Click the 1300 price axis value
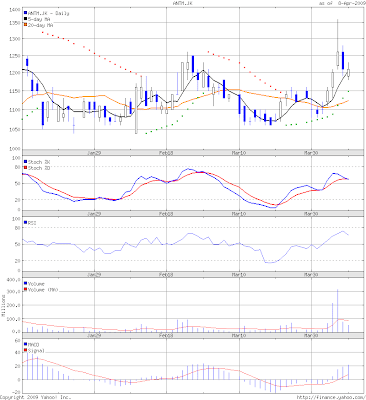This screenshot has height=400, width=366. coord(15,39)
